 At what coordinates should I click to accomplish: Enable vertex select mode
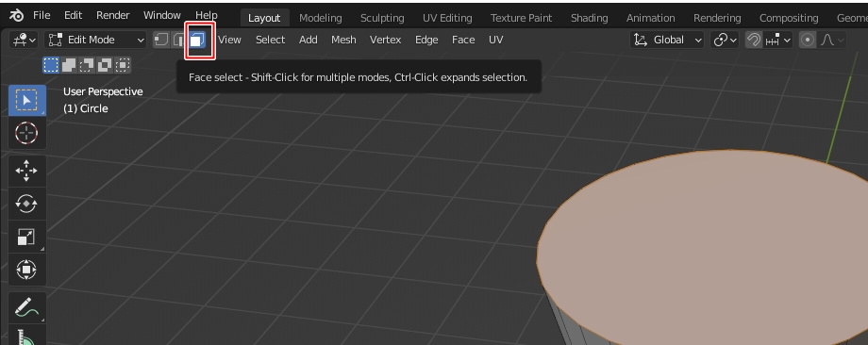161,40
